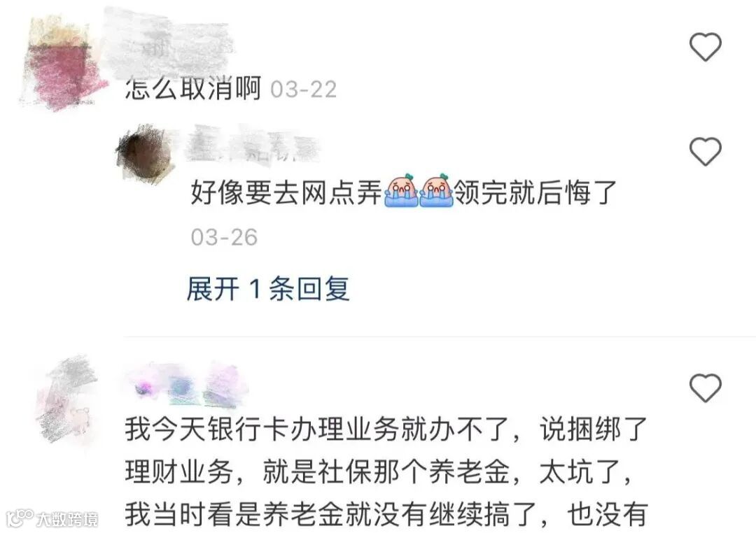Tap the 03-26 date under the reply
Screen dimensions: 756x533
point(224,237)
